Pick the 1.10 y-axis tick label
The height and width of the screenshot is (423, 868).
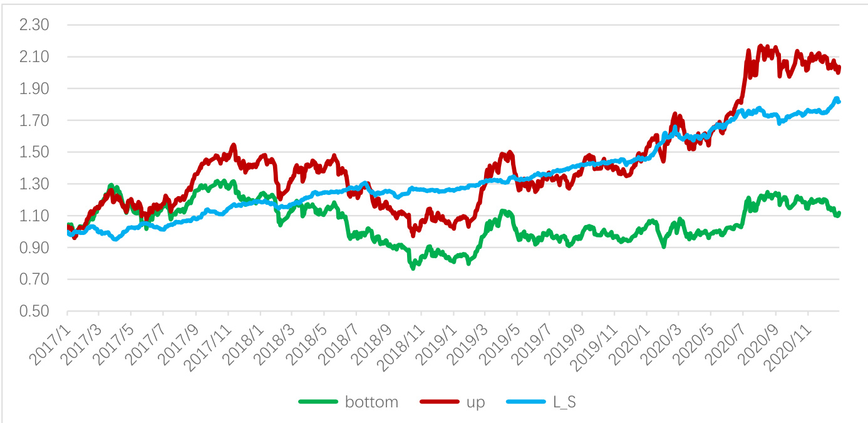pos(35,216)
